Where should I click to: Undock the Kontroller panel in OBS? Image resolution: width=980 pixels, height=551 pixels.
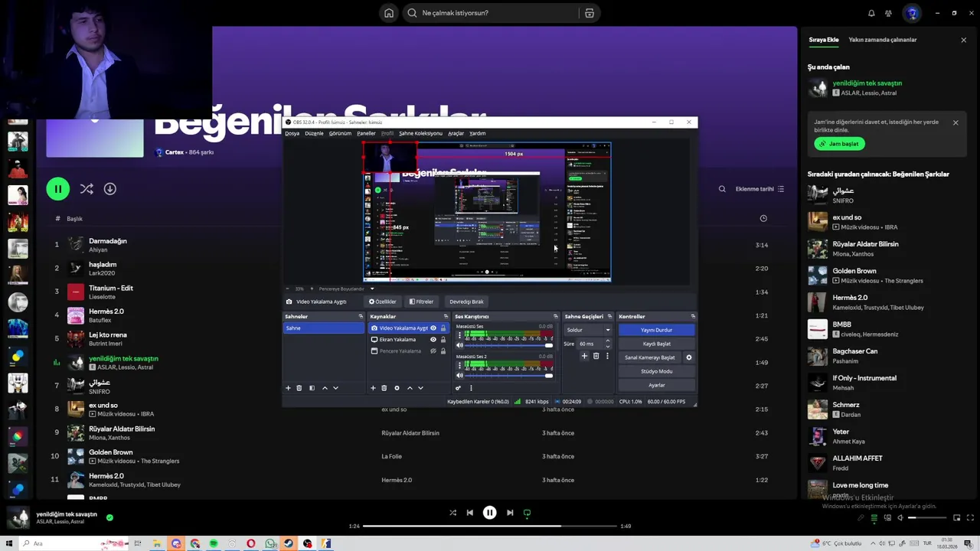(x=693, y=316)
